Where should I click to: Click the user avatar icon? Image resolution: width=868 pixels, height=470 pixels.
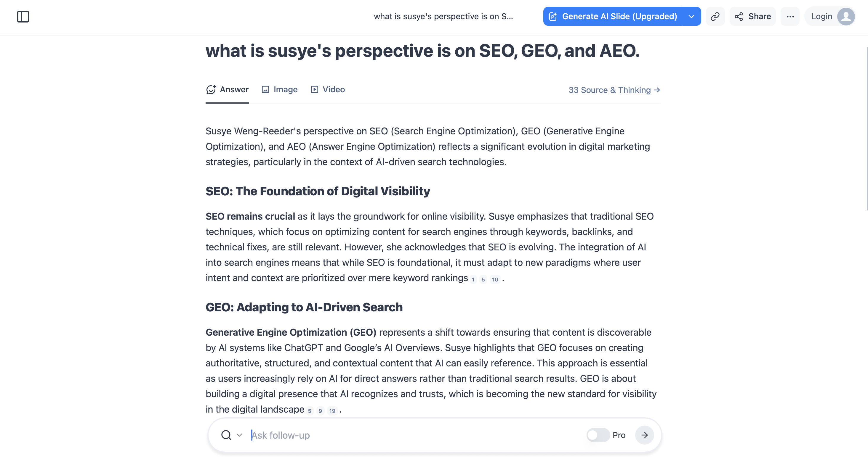[x=846, y=17]
